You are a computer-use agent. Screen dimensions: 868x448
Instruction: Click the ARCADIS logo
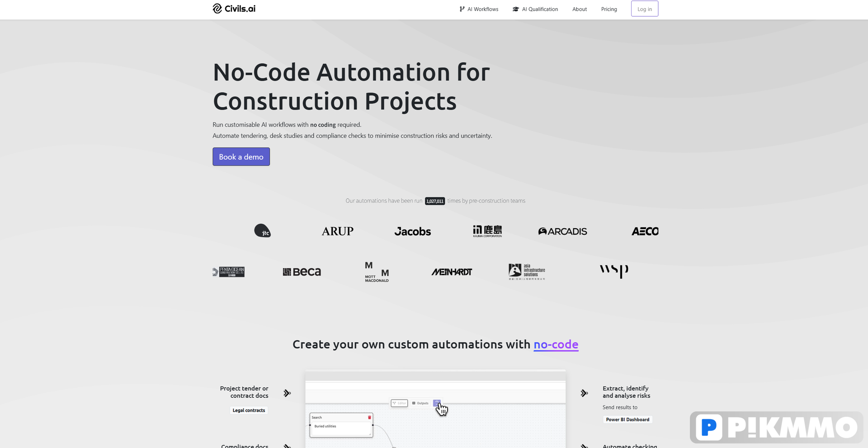coord(562,231)
